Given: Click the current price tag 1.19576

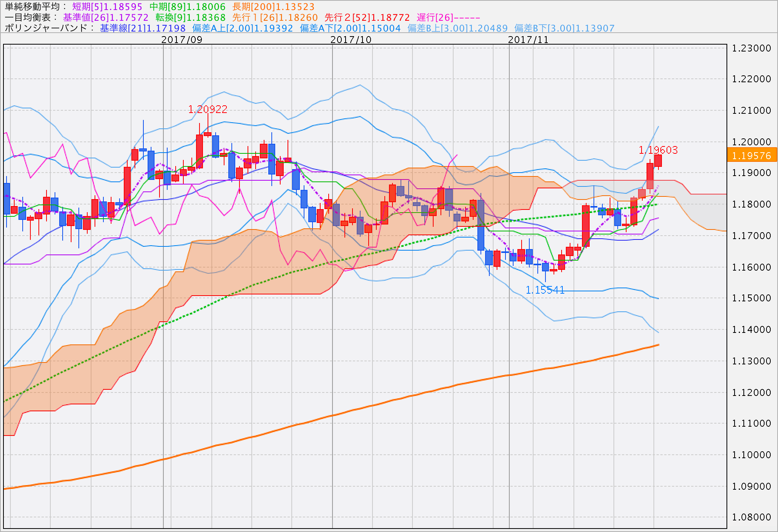Looking at the screenshot, I should [751, 156].
